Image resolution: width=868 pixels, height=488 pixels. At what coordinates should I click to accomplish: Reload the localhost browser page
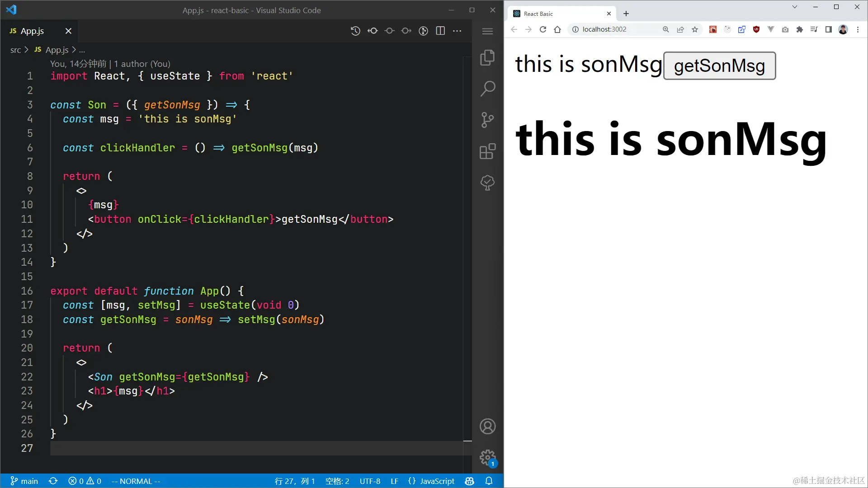pyautogui.click(x=543, y=29)
